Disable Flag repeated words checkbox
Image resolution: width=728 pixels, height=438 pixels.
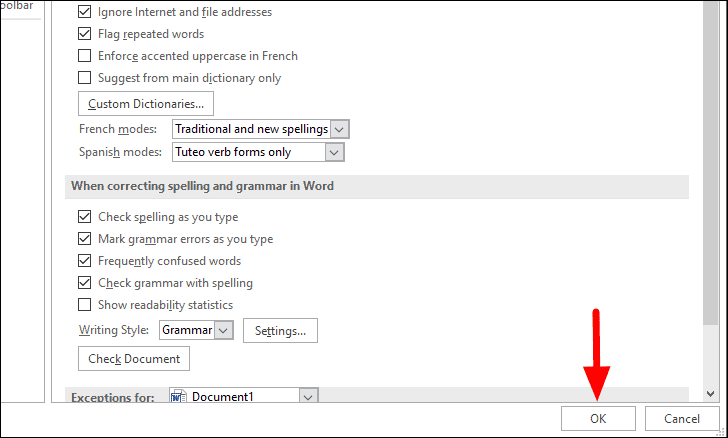point(84,34)
